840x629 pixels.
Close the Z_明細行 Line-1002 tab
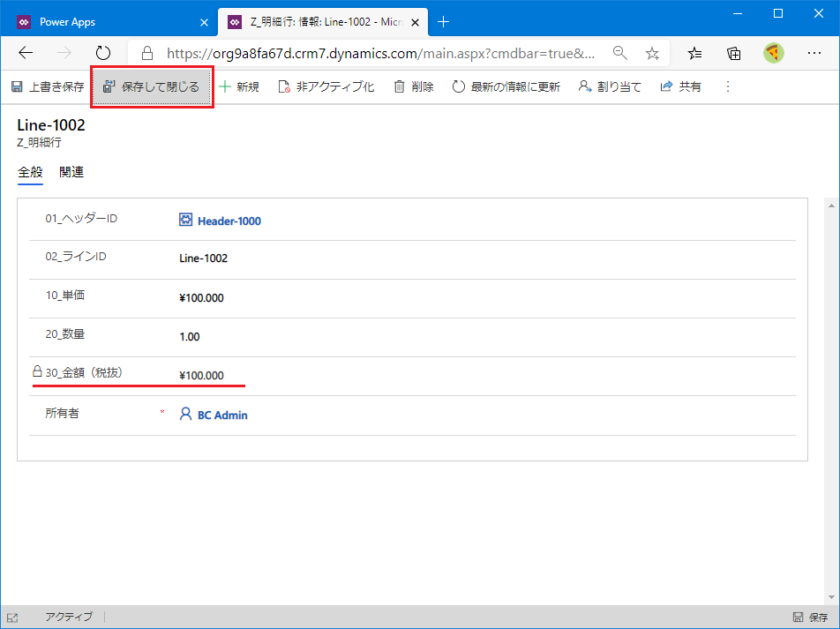click(x=415, y=23)
